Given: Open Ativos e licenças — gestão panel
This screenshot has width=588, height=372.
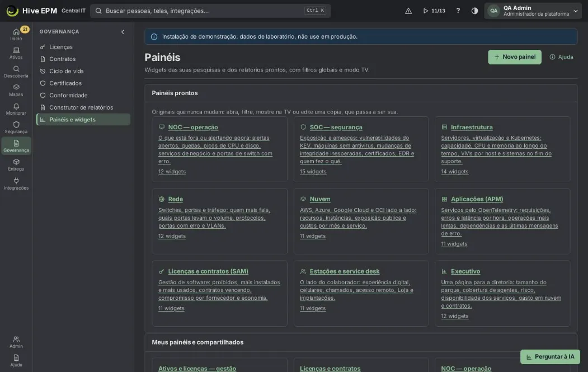Looking at the screenshot, I should (x=197, y=369).
